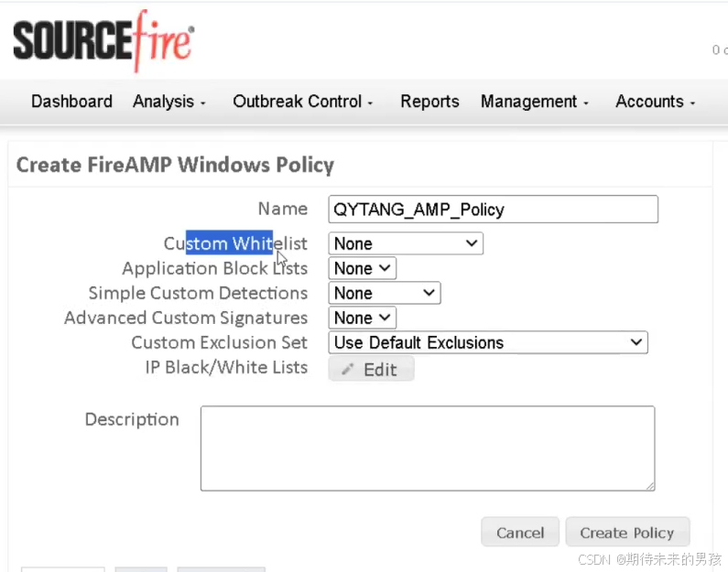Expand the Application Block Lists dropdown

coord(362,268)
